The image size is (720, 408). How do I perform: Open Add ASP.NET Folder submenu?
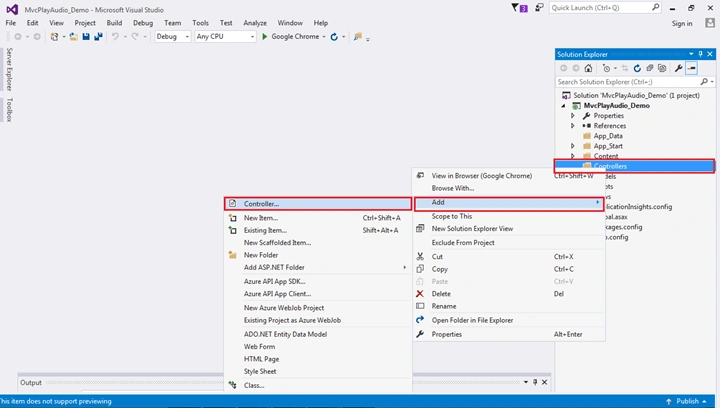[x=318, y=268]
